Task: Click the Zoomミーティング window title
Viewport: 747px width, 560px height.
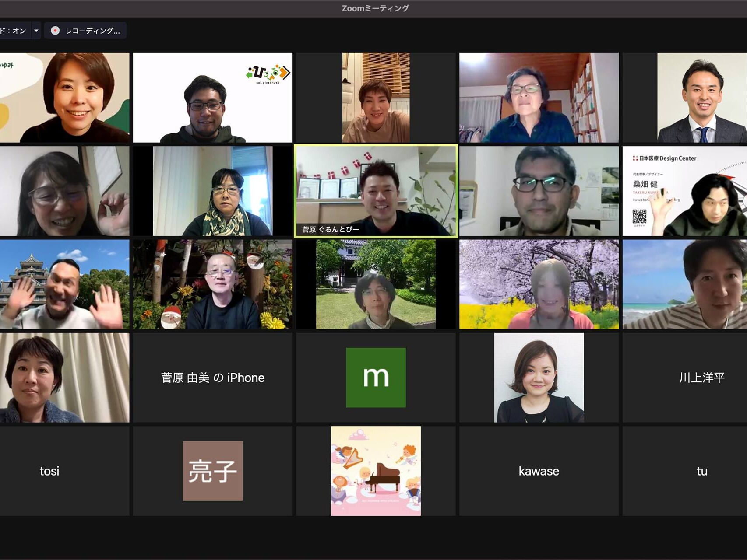Action: click(375, 8)
